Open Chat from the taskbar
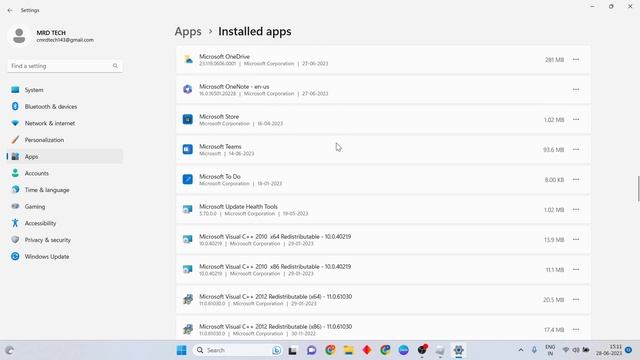Viewport: 640px width, 360px height. pos(311,350)
